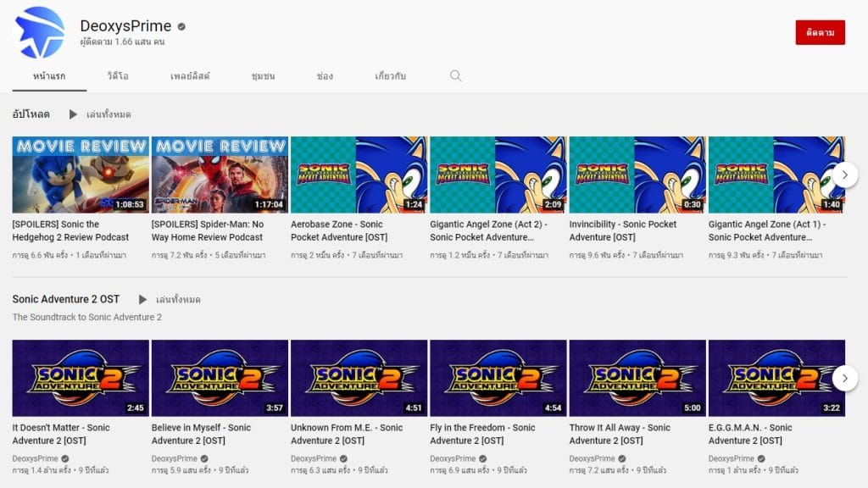Play the 2:45 It Doesn't Matter thumbnail
The width and height of the screenshot is (868, 488).
coord(81,378)
